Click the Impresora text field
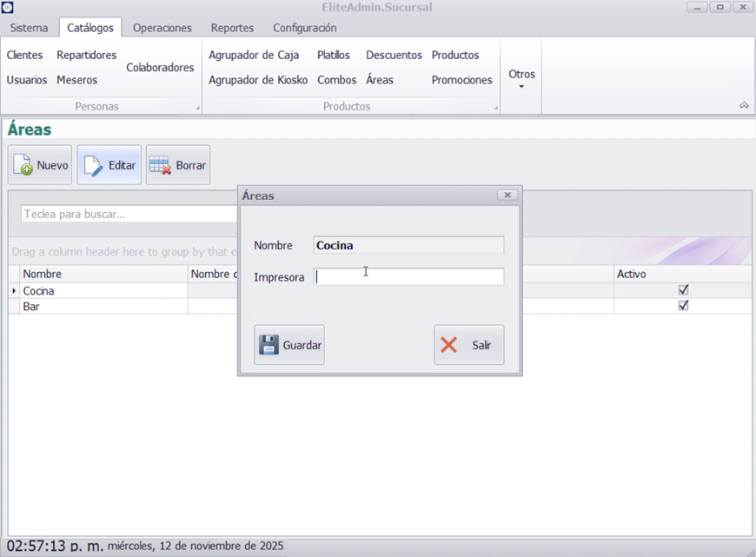 [x=408, y=277]
